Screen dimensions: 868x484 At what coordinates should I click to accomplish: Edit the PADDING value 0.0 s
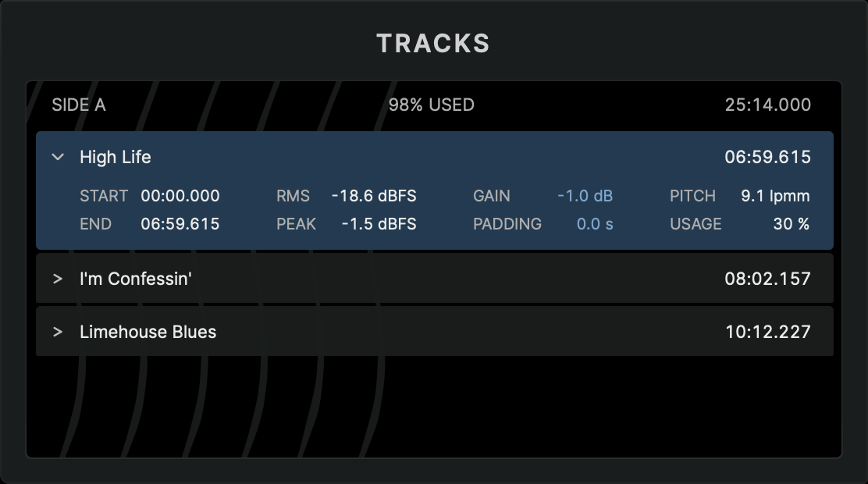click(595, 224)
